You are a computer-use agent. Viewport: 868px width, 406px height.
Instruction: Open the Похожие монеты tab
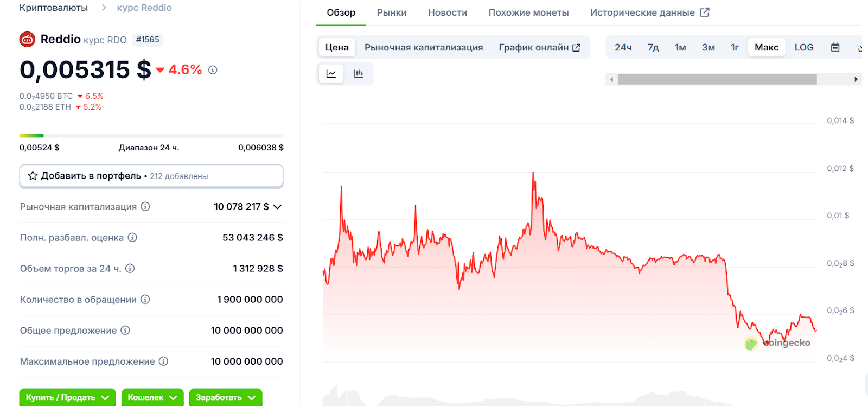528,12
